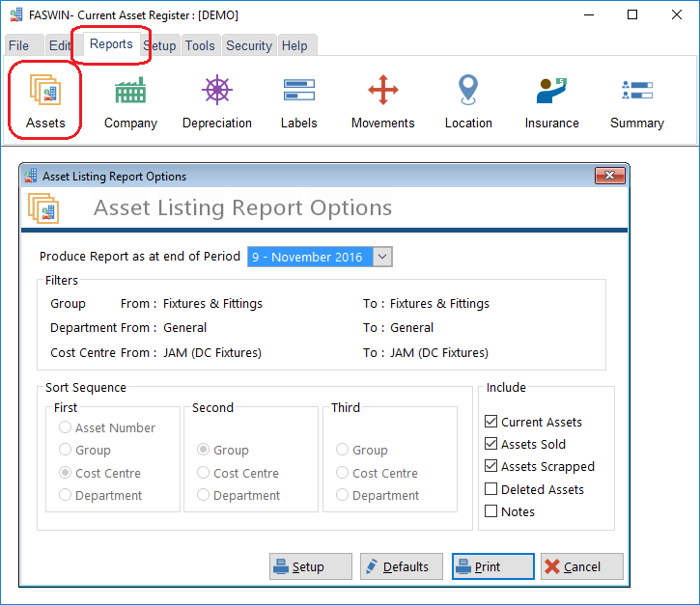Minimize the FASWIN main window
This screenshot has width=700, height=605.
[x=589, y=14]
